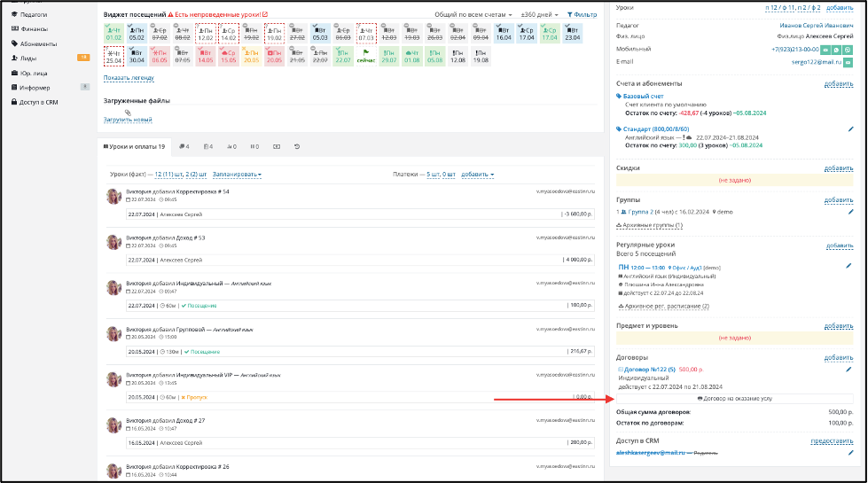Viewport: 868px width, 483px height.
Task: Open the '5 шт, 0 шт' payments link
Action: coord(442,175)
